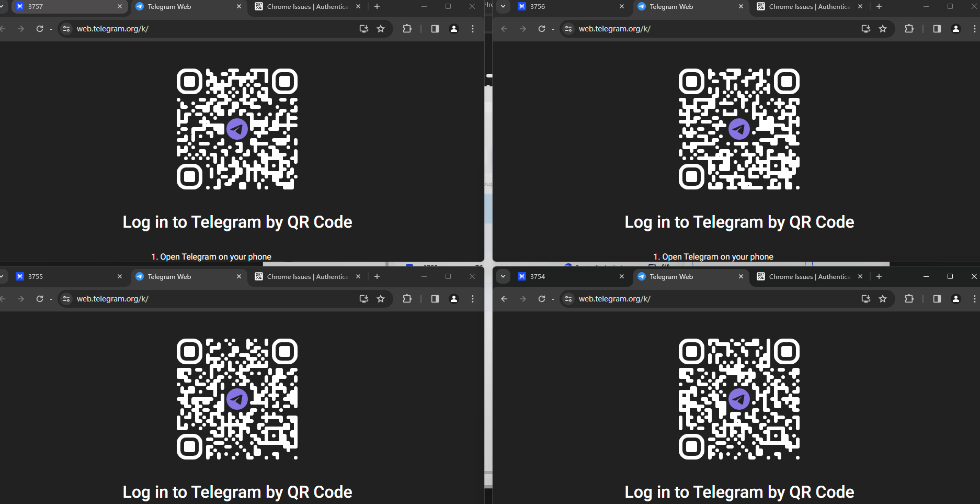Go back in the 3754 window
The width and height of the screenshot is (980, 504).
coord(504,299)
